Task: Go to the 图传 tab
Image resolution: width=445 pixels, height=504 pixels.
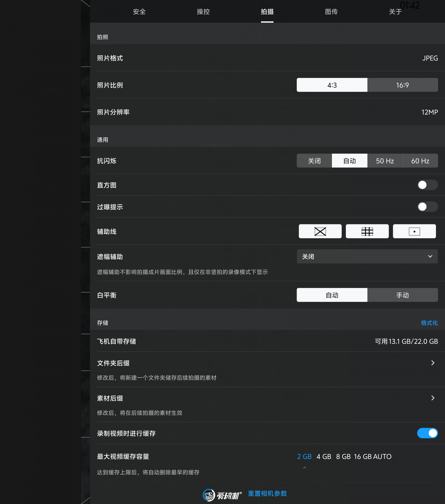Action: tap(331, 12)
